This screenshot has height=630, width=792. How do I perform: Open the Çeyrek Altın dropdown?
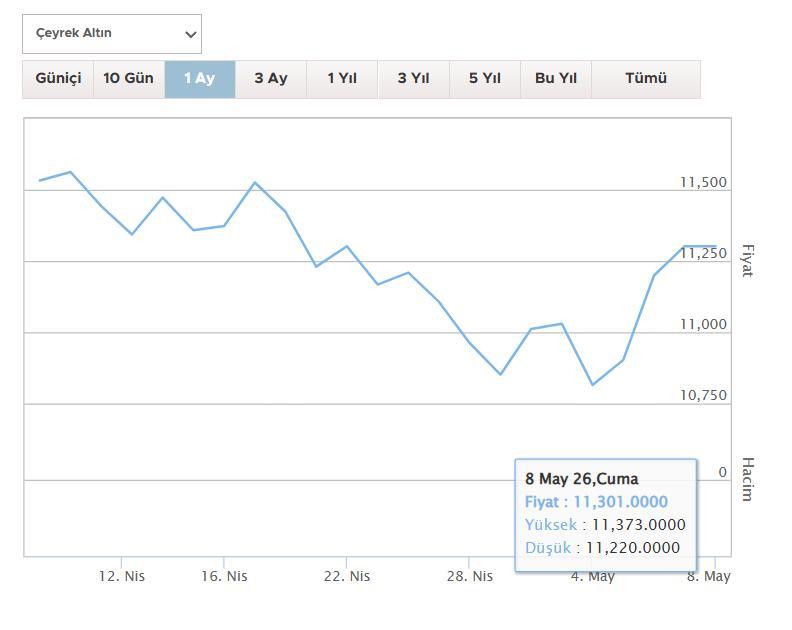[112, 34]
